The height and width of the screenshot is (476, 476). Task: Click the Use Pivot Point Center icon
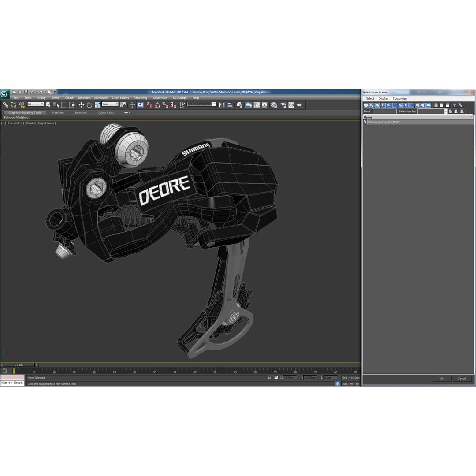point(123,105)
